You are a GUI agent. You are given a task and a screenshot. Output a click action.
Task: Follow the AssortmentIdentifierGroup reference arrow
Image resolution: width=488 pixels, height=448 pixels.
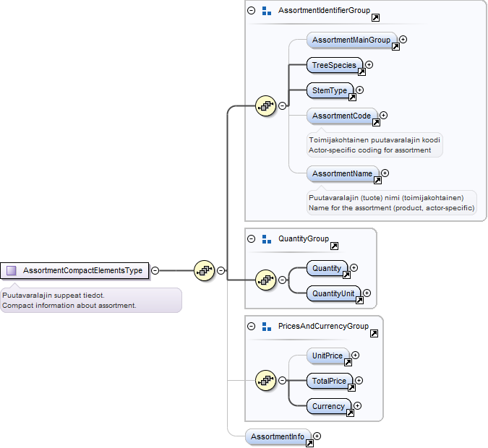[376, 18]
